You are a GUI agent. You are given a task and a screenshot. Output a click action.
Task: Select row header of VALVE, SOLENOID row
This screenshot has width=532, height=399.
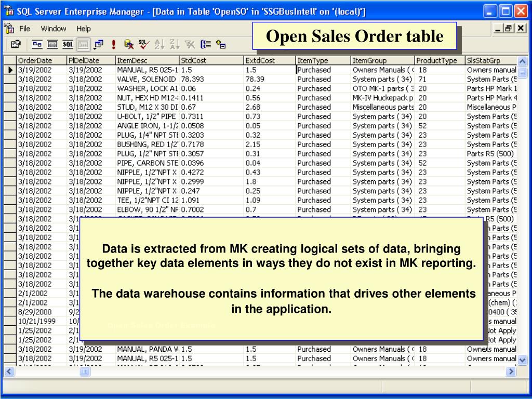click(10, 79)
